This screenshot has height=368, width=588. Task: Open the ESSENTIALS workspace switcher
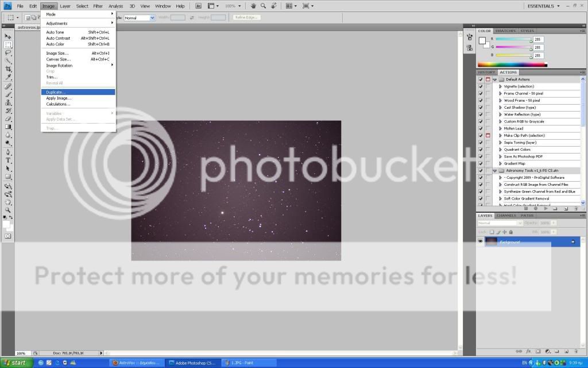(x=543, y=6)
